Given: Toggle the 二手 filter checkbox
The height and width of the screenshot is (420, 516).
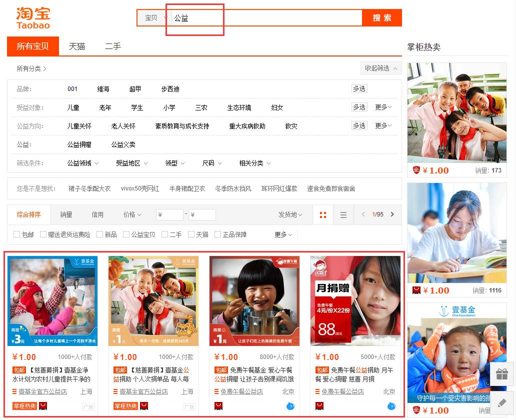Looking at the screenshot, I should tap(164, 234).
